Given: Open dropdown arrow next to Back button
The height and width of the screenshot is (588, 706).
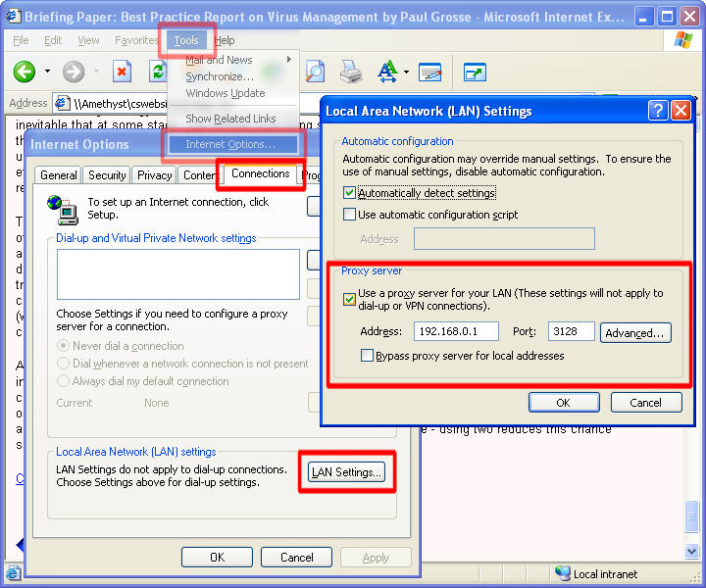Looking at the screenshot, I should tap(47, 72).
